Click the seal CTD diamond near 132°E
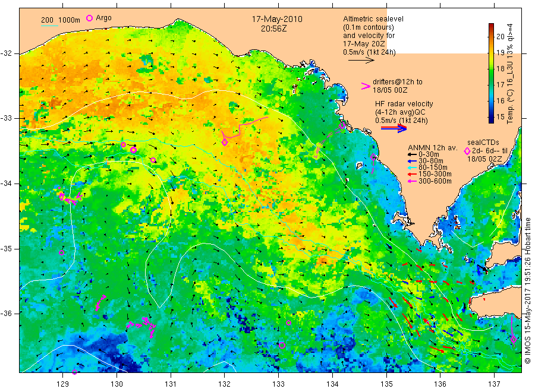The image size is (535, 392). click(x=225, y=142)
